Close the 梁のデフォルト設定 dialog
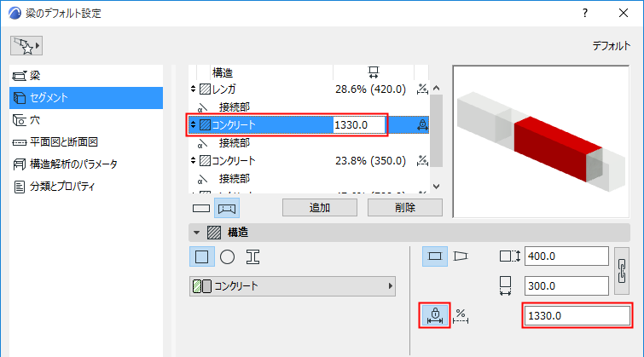644x357 pixels. (x=624, y=13)
